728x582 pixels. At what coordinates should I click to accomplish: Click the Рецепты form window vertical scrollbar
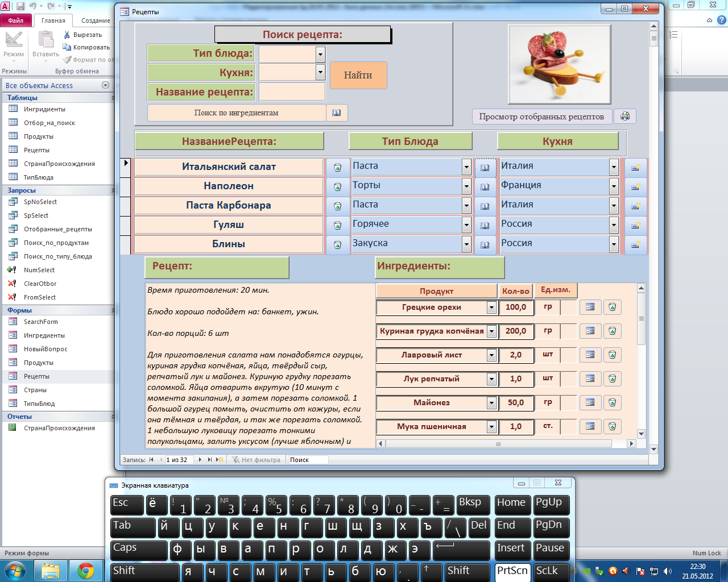click(654, 238)
